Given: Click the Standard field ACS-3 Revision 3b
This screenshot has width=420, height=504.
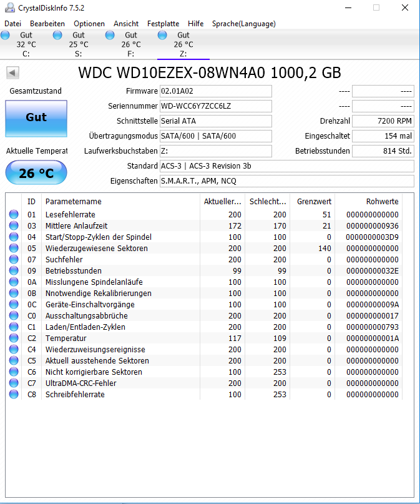Looking at the screenshot, I should 286,166.
